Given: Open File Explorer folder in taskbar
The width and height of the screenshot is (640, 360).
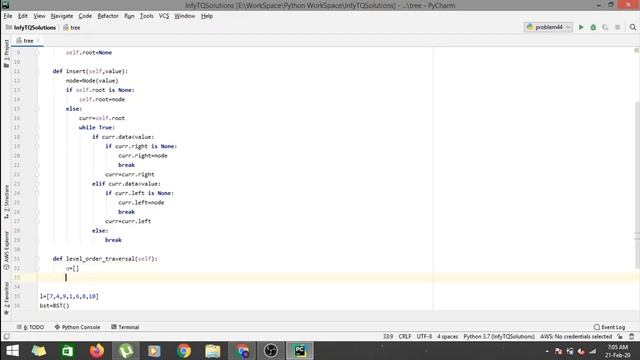Looking at the screenshot, I should (x=213, y=351).
